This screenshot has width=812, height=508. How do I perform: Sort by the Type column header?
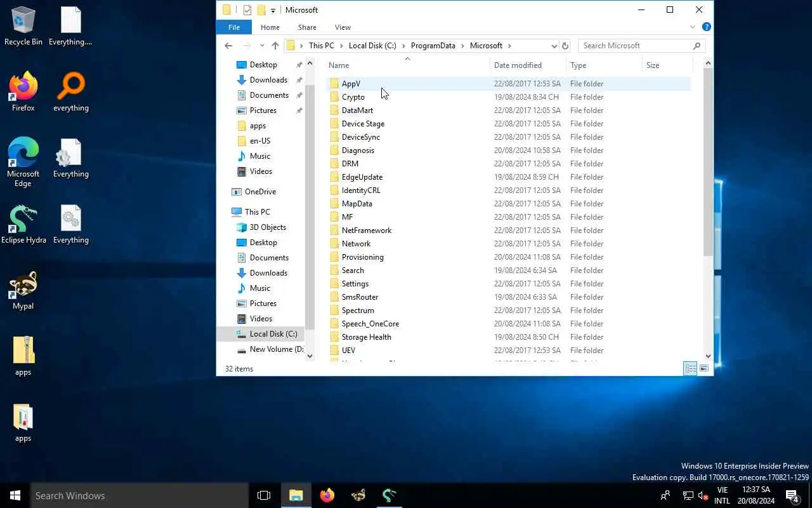point(604,65)
